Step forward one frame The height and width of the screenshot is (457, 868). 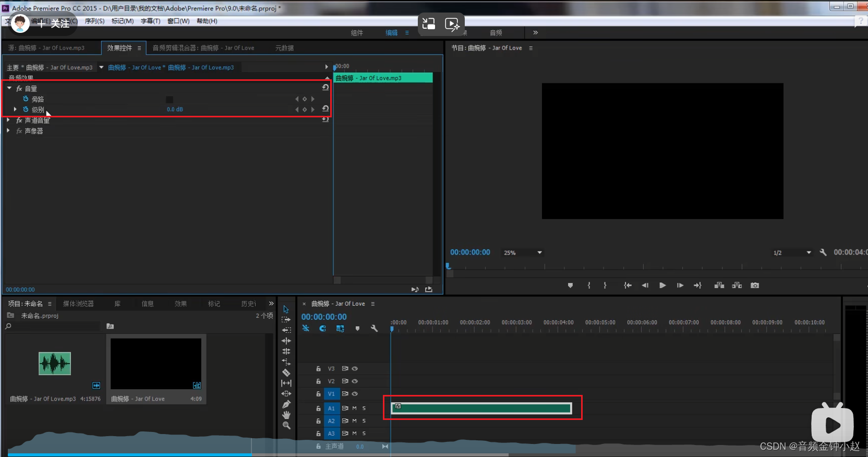click(x=680, y=285)
